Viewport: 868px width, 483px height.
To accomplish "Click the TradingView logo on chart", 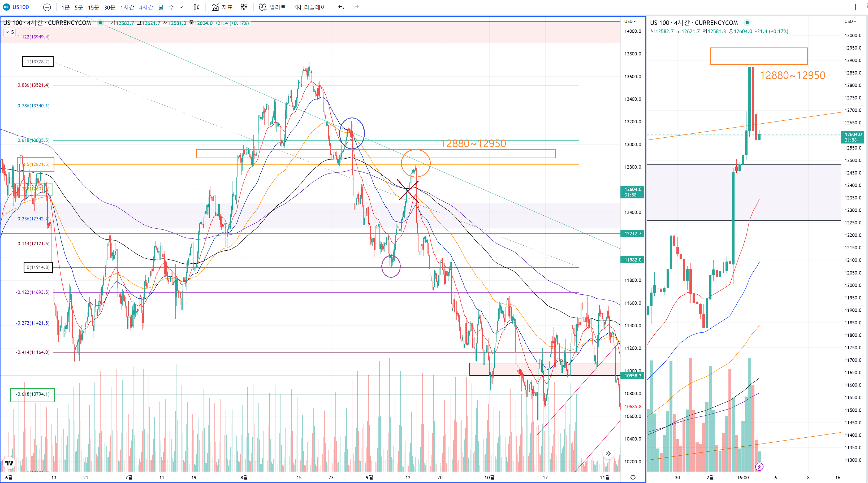I will pos(9,463).
